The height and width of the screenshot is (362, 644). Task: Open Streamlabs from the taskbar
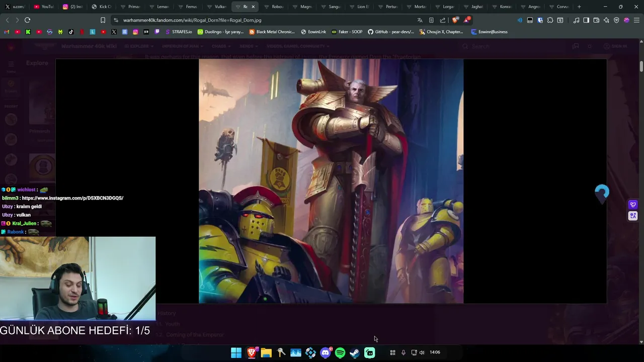click(x=370, y=352)
